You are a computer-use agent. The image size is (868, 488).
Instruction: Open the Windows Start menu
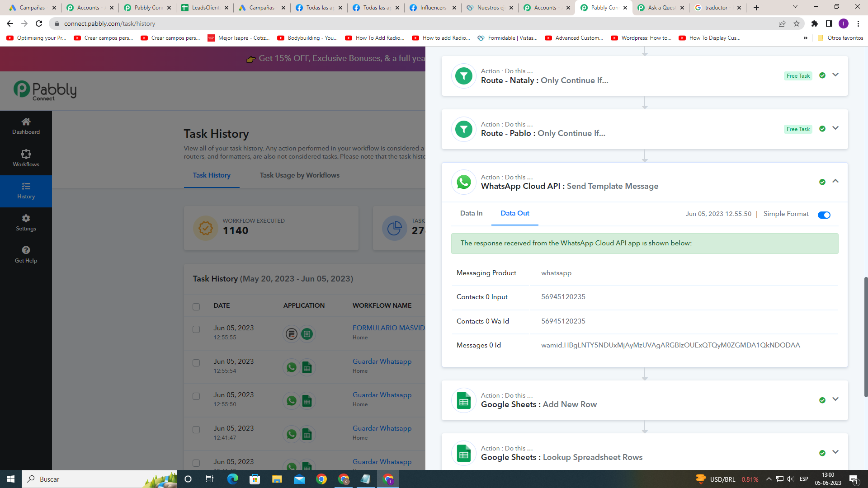pos(11,479)
